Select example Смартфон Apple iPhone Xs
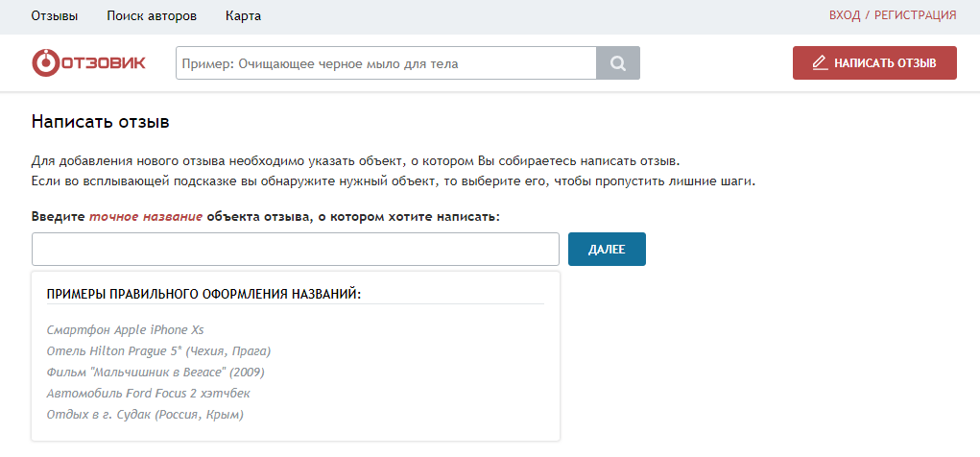Screen dimensions: 980x457 tap(125, 329)
